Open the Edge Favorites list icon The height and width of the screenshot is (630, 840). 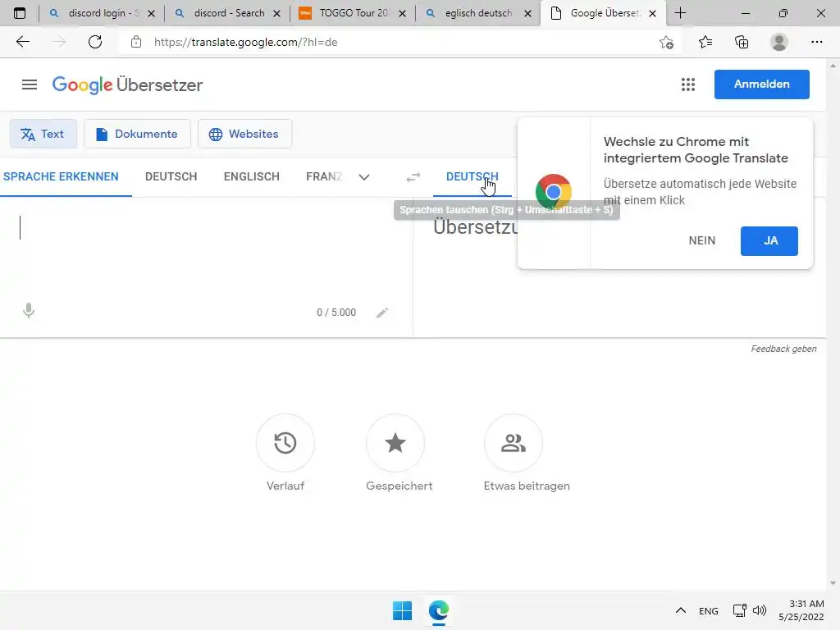click(705, 42)
